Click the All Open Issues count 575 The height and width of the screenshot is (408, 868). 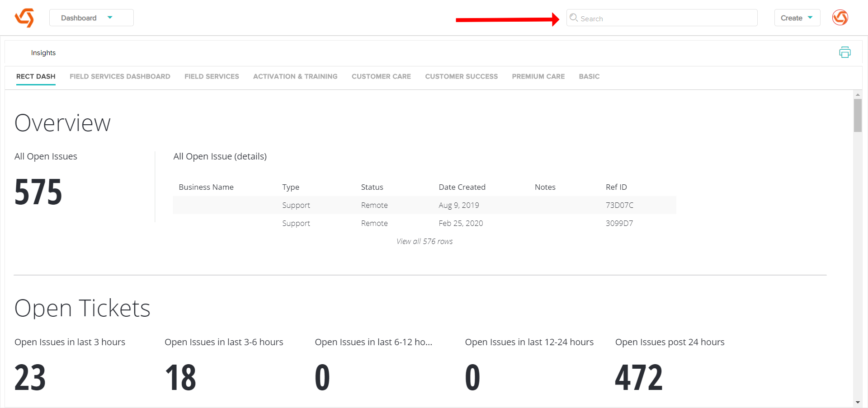38,192
